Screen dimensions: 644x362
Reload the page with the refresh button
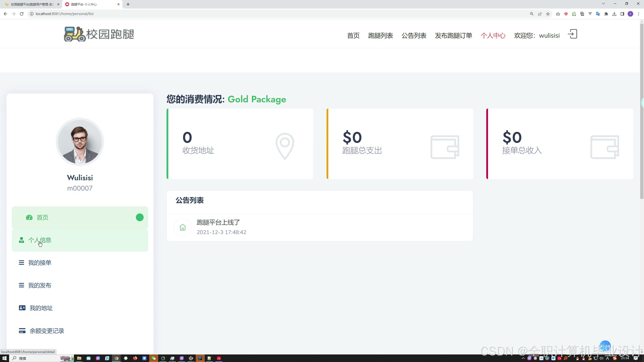(x=22, y=14)
